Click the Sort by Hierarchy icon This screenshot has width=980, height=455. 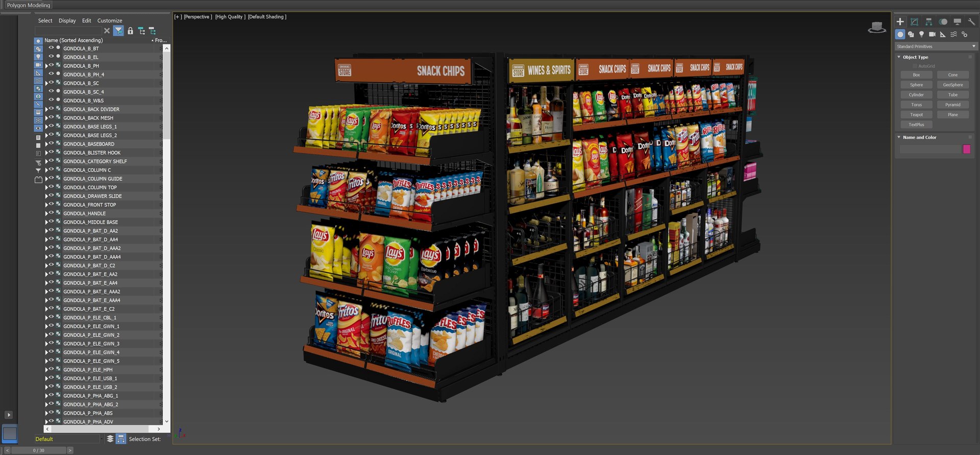pyautogui.click(x=121, y=439)
